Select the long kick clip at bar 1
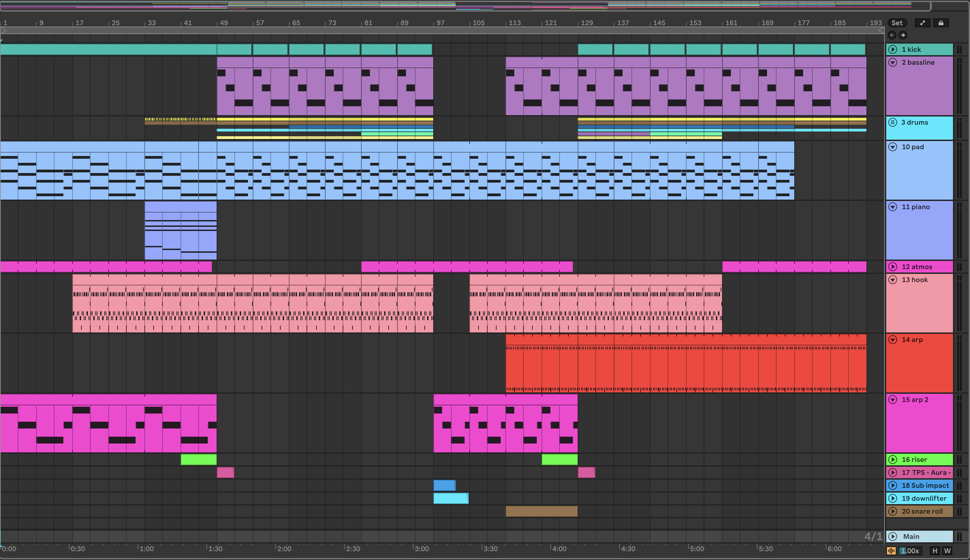 click(108, 49)
